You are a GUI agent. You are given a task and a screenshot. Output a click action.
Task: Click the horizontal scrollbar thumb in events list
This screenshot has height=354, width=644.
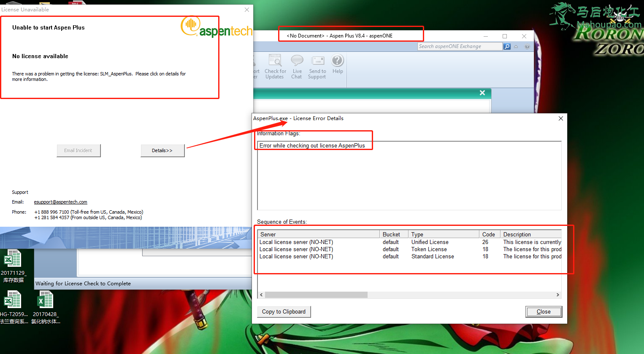tap(316, 295)
